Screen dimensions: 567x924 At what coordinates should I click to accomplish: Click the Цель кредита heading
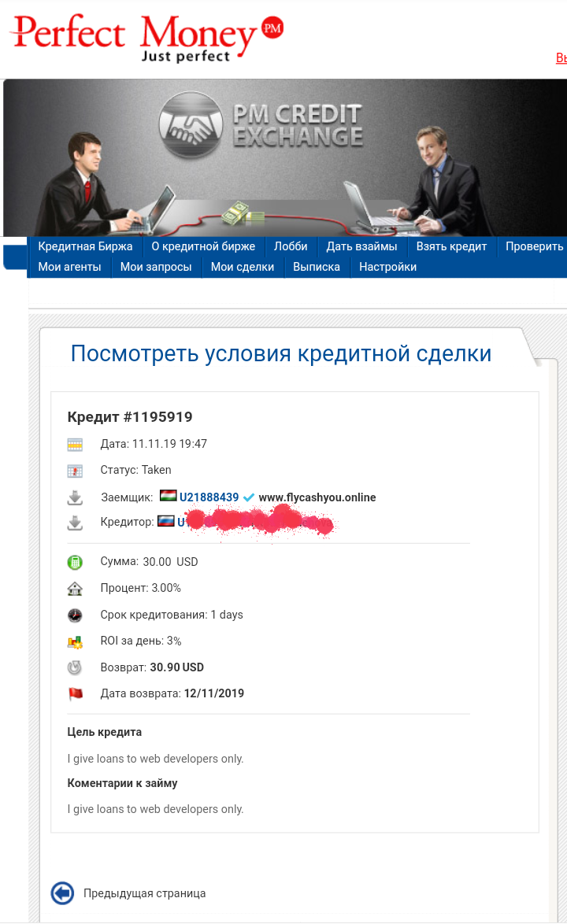point(104,732)
